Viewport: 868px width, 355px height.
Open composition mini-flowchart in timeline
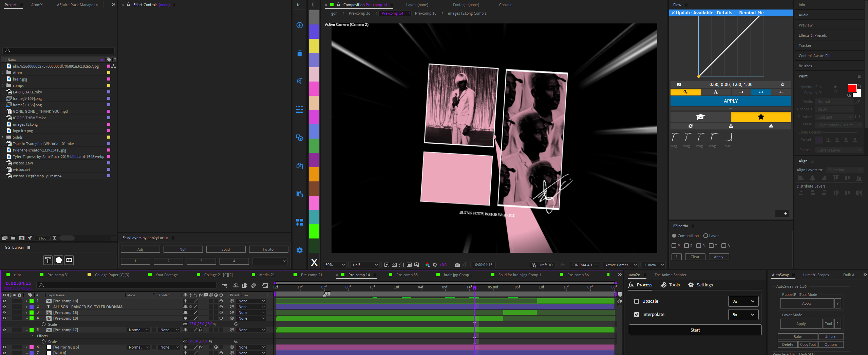tap(224, 285)
